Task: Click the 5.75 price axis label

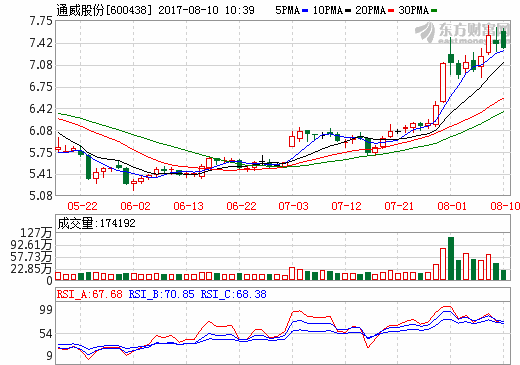Action: pyautogui.click(x=41, y=153)
